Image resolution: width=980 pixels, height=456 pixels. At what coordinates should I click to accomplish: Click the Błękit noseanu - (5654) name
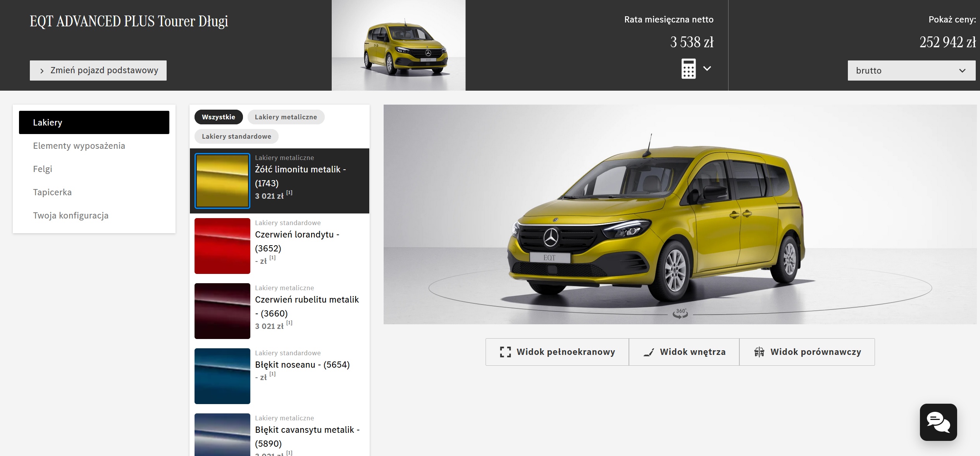click(x=302, y=365)
